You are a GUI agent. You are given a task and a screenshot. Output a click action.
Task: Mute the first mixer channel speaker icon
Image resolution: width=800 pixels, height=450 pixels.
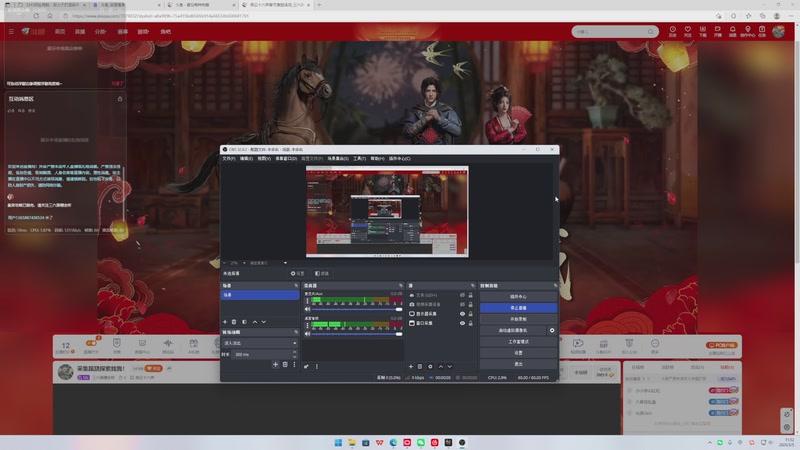click(x=307, y=309)
